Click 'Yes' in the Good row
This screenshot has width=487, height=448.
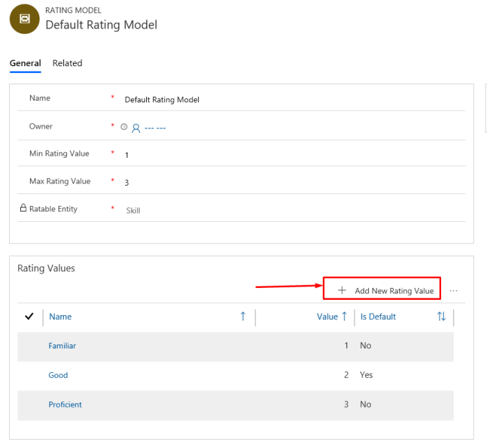(x=366, y=375)
